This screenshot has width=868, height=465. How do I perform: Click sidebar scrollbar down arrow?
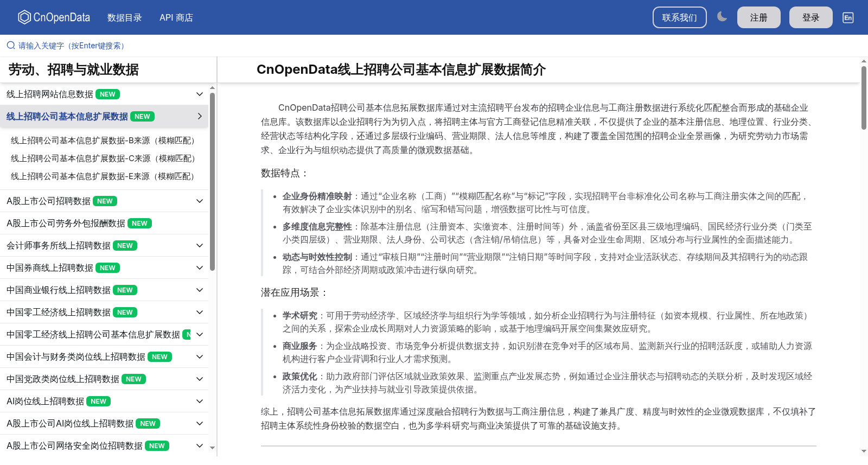pos(212,448)
